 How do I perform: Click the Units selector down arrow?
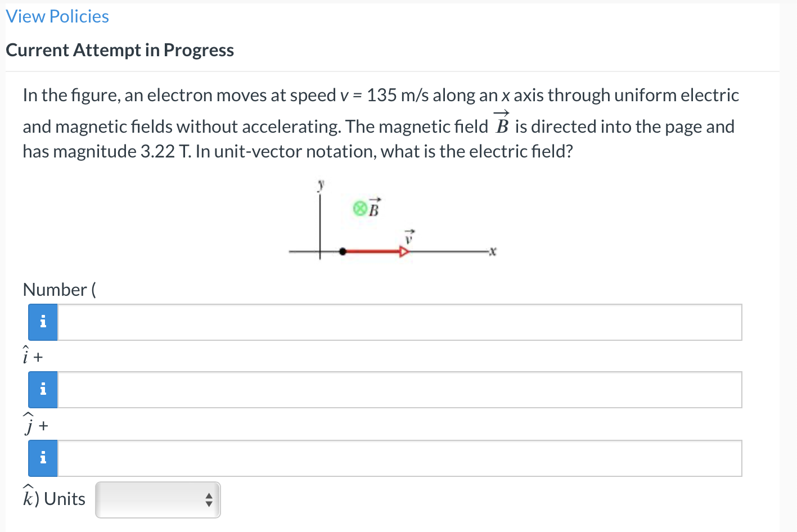[208, 504]
